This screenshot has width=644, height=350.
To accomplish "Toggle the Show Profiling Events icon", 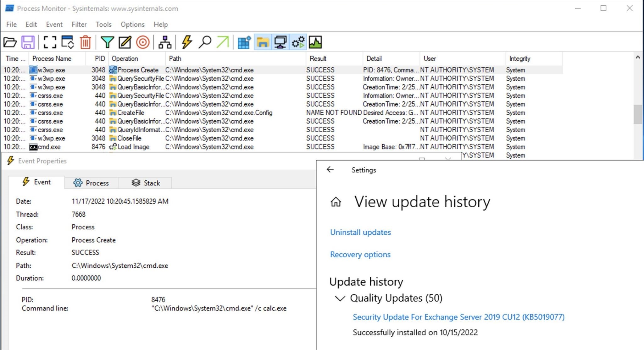I will pos(315,42).
